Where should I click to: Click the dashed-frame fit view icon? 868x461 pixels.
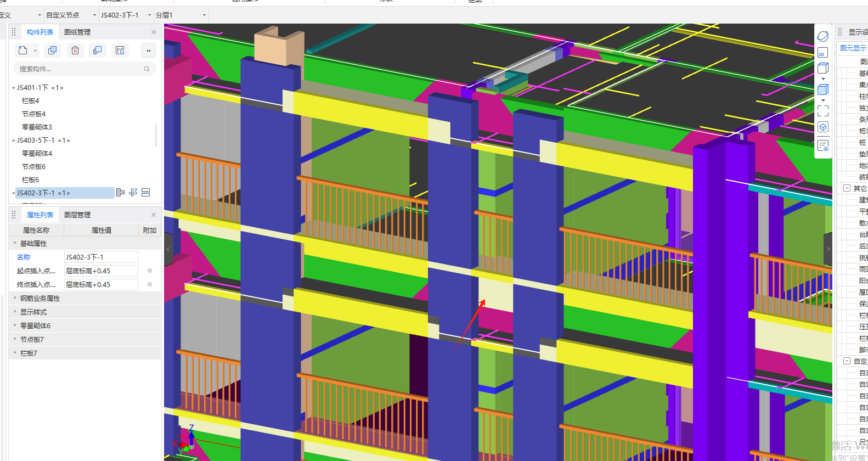[x=823, y=110]
